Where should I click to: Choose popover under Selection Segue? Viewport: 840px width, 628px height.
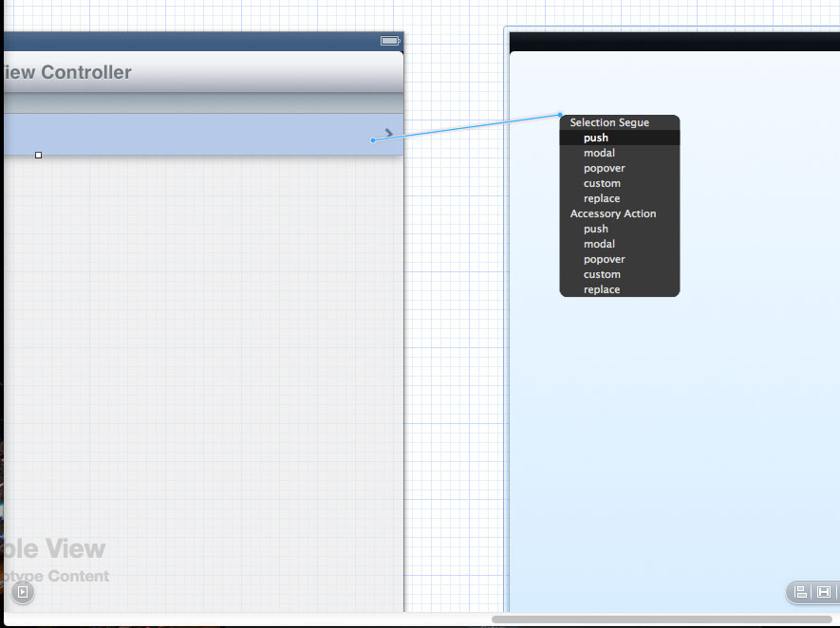(604, 168)
